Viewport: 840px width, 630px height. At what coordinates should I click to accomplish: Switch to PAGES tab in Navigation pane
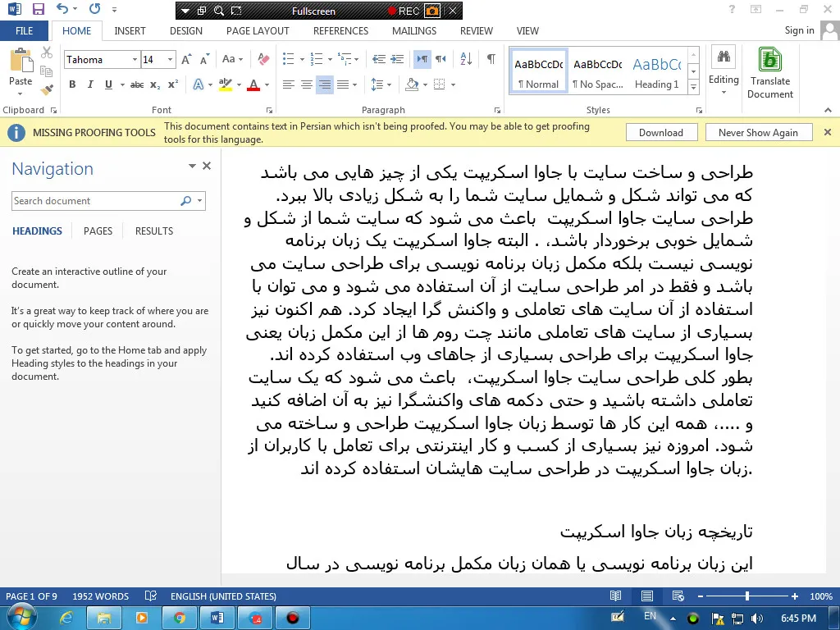click(98, 231)
